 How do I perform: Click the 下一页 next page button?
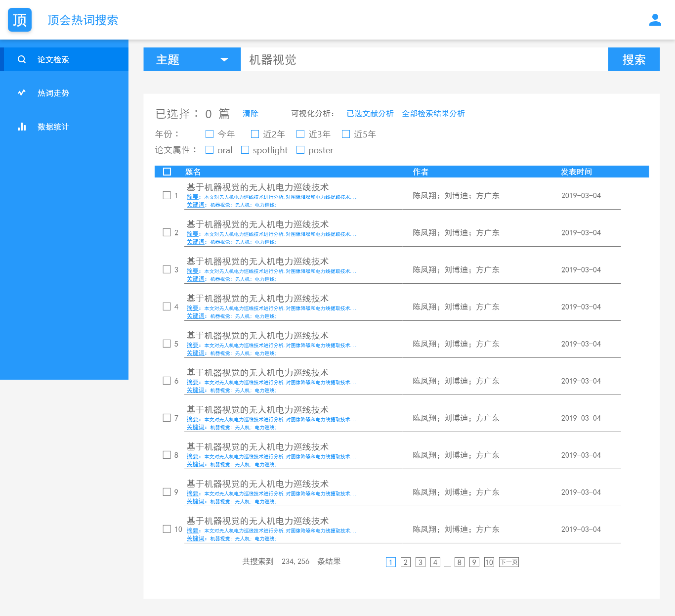click(509, 562)
